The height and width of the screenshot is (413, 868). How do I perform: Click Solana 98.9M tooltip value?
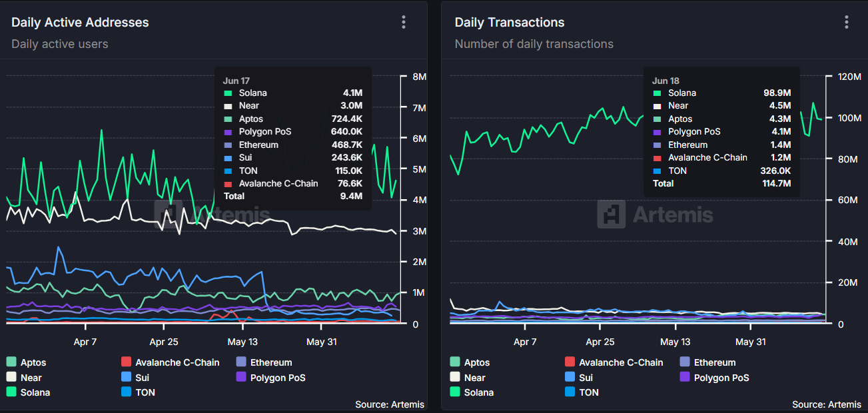click(777, 93)
